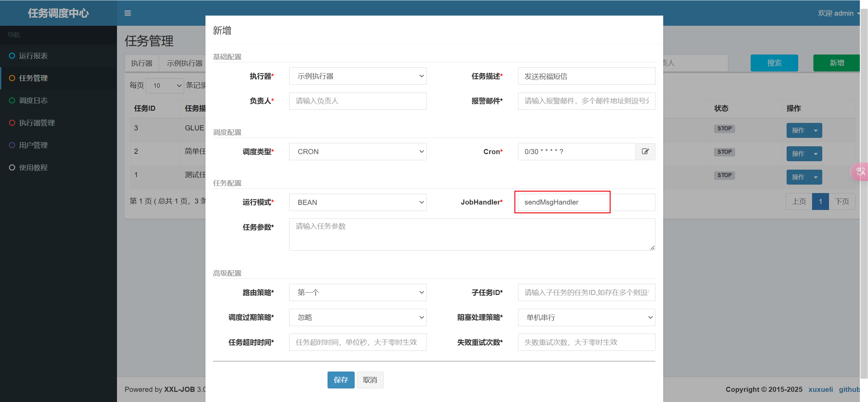This screenshot has height=402, width=868.
Task: Click the 保存 button
Action: click(341, 380)
